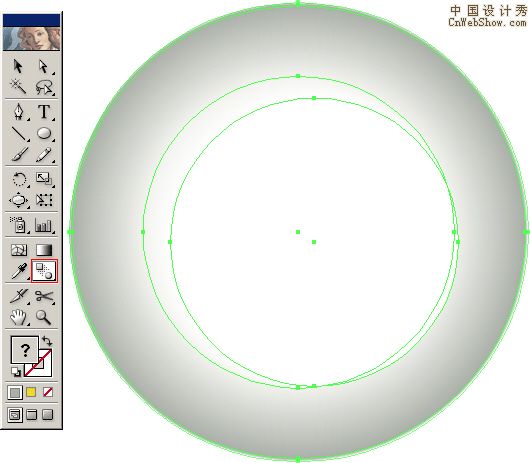Swap fill and stroke colors
The height and width of the screenshot is (463, 530).
tap(47, 341)
